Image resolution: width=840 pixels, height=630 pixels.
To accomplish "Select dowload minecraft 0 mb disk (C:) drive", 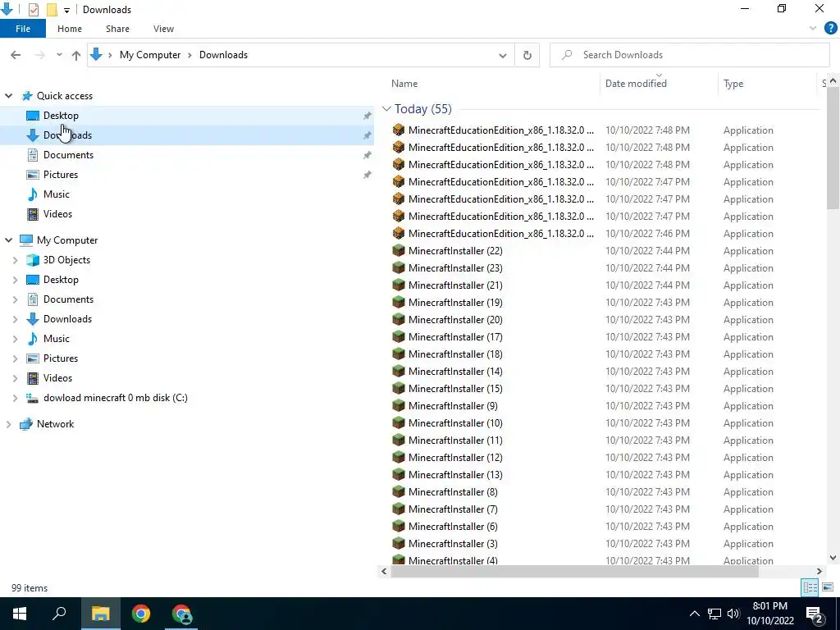I will 115,398.
